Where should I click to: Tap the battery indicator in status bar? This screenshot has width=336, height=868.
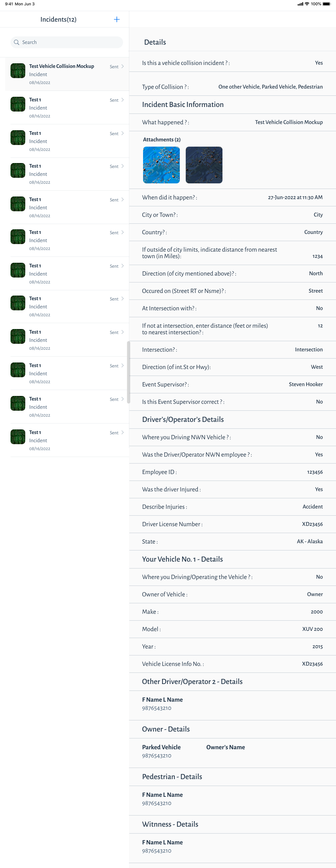326,4
